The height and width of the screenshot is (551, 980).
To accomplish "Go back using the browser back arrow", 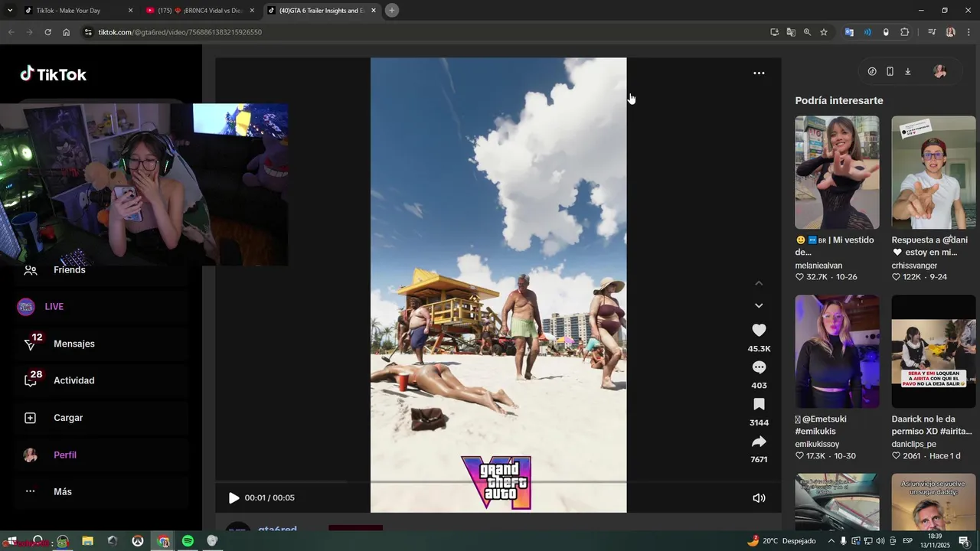I will 11,32.
